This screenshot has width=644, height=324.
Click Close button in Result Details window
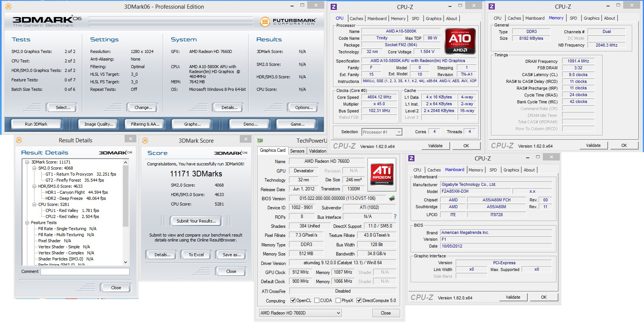click(116, 288)
